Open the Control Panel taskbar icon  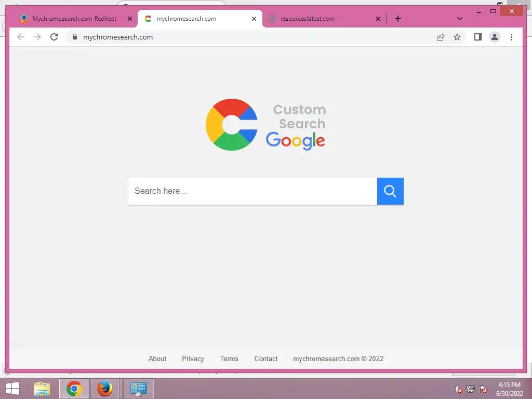point(138,389)
